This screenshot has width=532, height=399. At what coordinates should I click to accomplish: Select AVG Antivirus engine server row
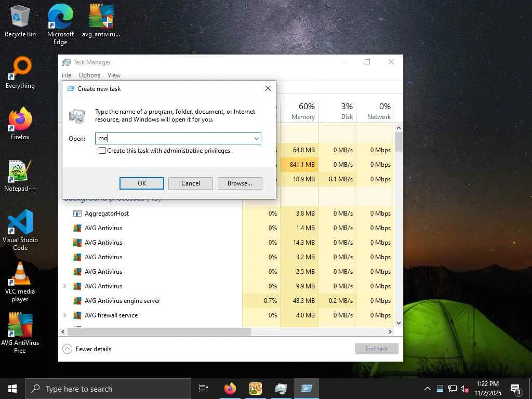[x=227, y=301]
